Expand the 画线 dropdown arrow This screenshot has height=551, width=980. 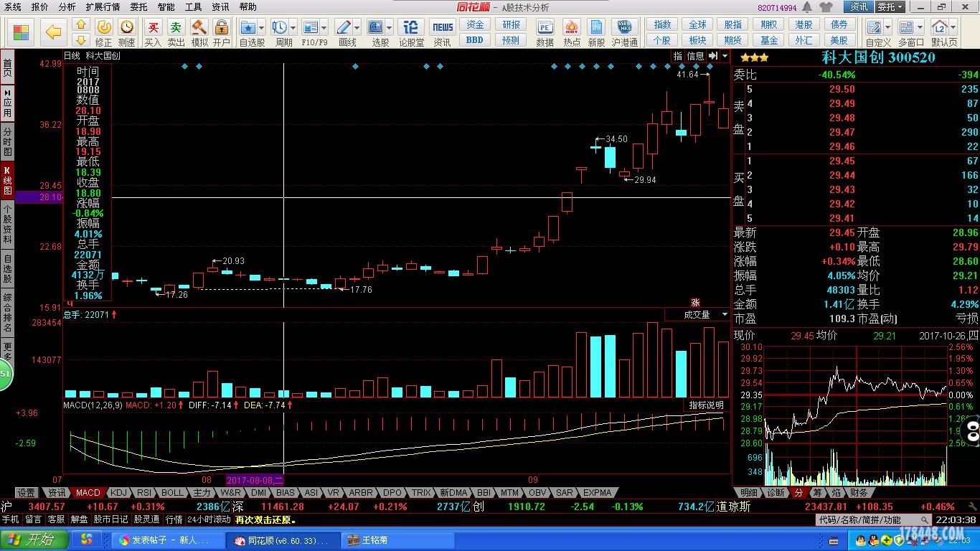tap(357, 28)
